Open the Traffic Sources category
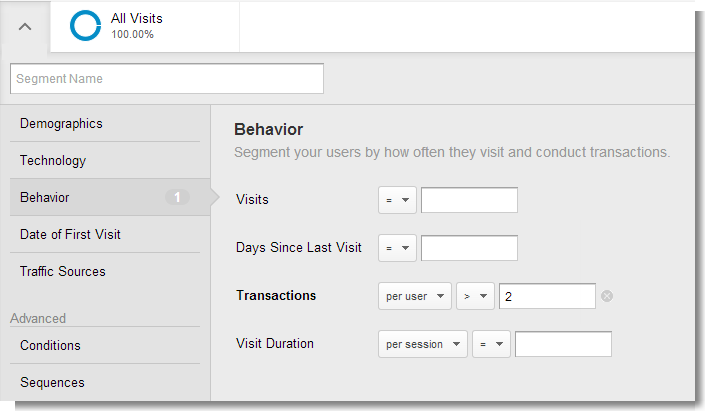The height and width of the screenshot is (411, 705). pos(62,272)
